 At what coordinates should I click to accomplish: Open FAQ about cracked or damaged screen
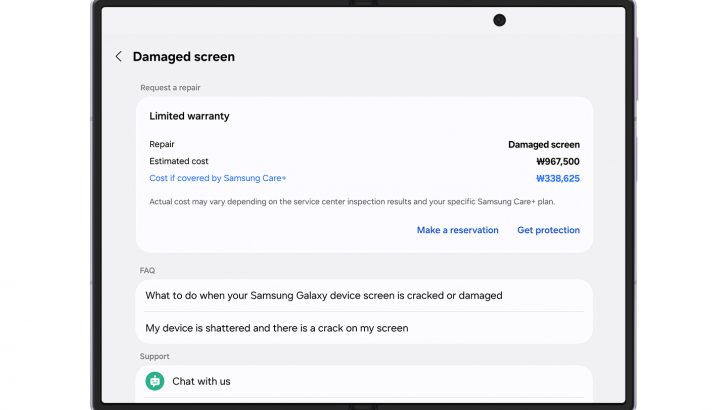364,295
